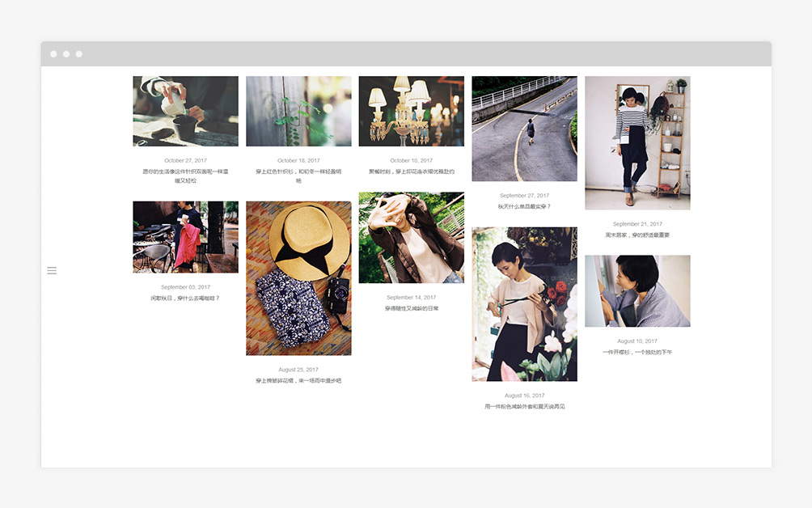This screenshot has height=508, width=812.
Task: Open the article title under August 25, 2017
Action: click(298, 381)
